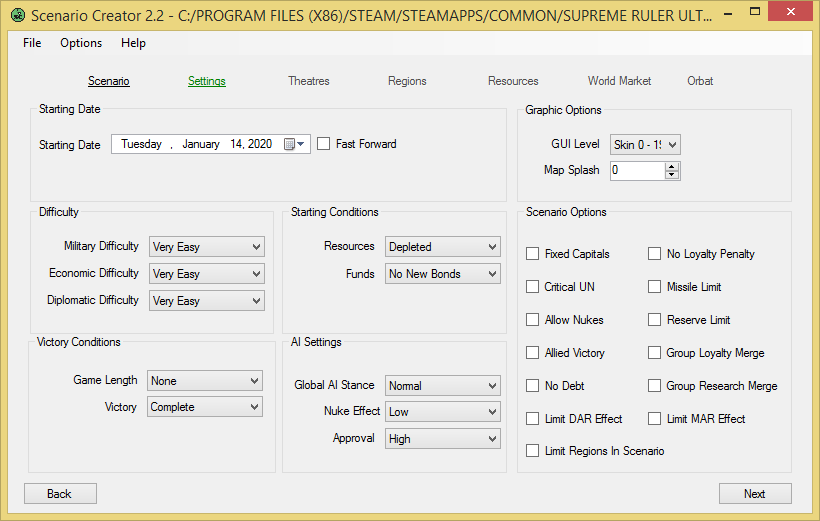Screen dimensions: 820x521
Task: Open the Options menu
Action: [81, 43]
